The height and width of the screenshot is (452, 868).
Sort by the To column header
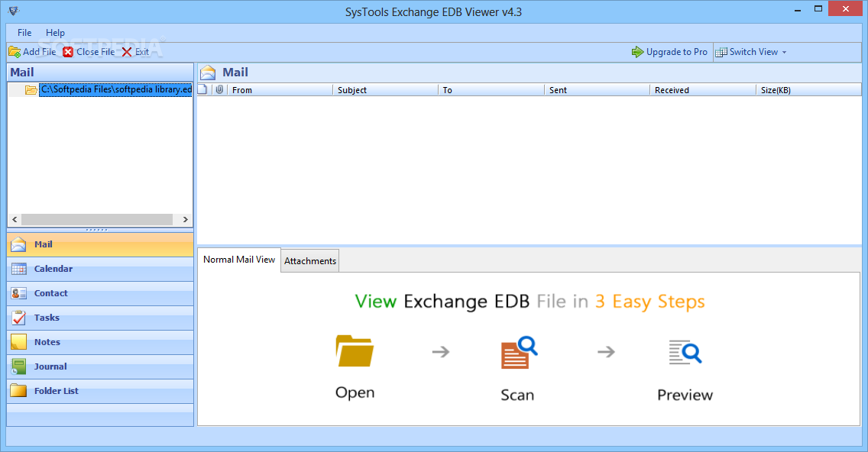[491, 89]
